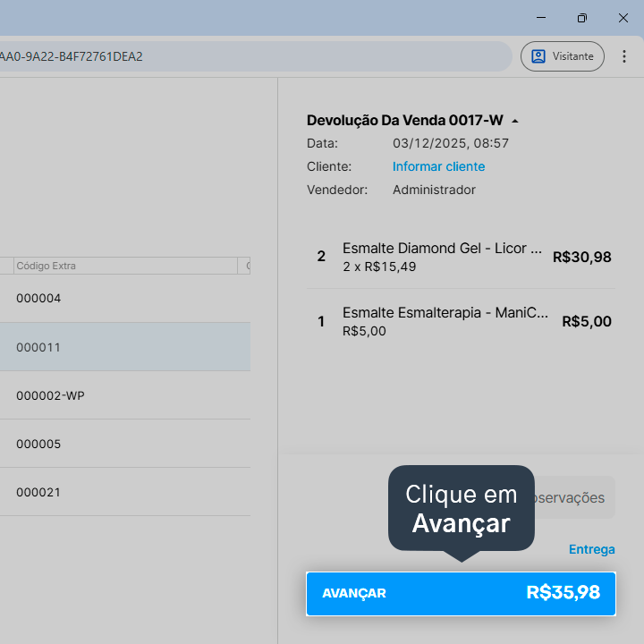Click the AVANÇAR button
This screenshot has width=644, height=644.
pyautogui.click(x=461, y=594)
